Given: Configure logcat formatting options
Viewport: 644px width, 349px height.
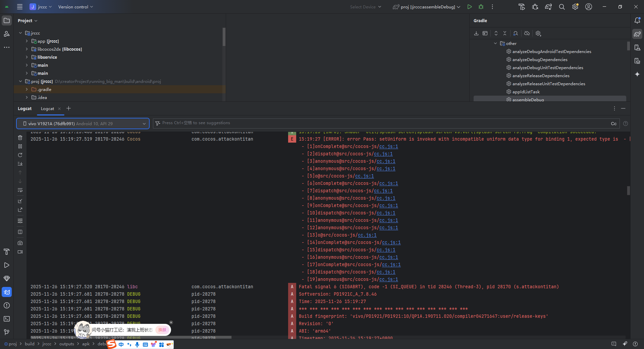Looking at the screenshot, I should pos(20,221).
